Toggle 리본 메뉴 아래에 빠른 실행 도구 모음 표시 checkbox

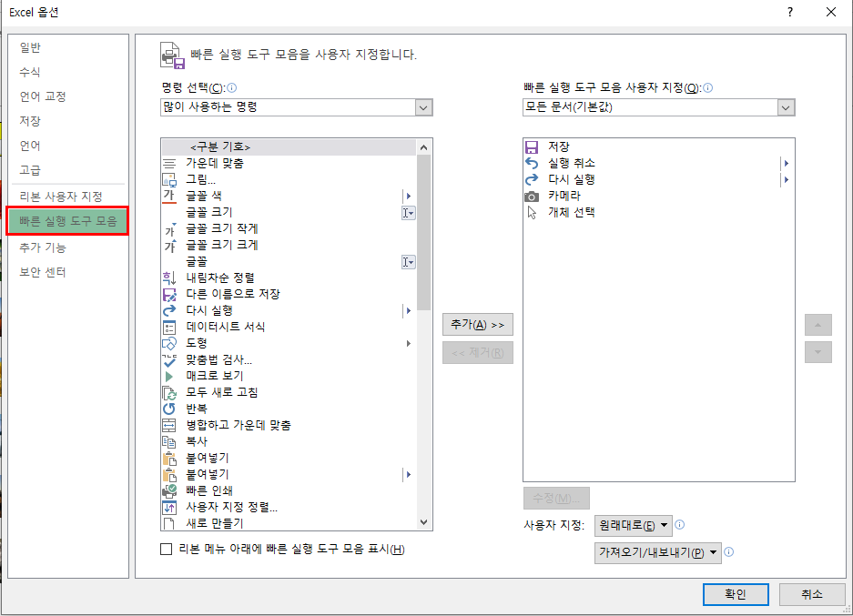point(167,550)
